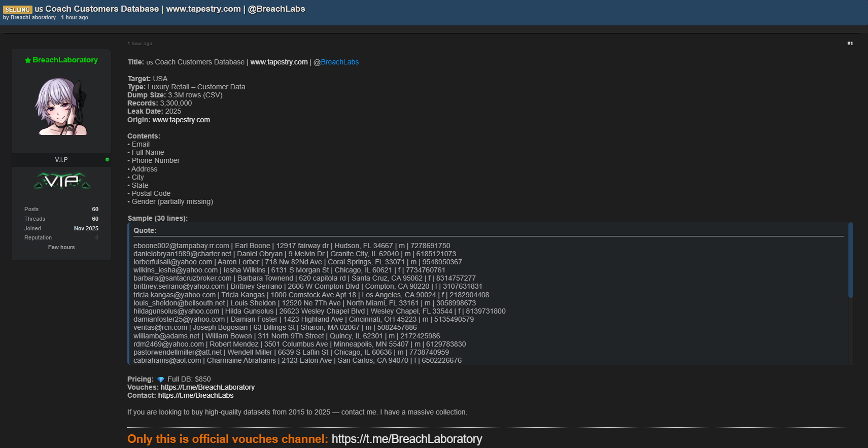Open the BreachLaboratory username profile link

tap(65, 60)
